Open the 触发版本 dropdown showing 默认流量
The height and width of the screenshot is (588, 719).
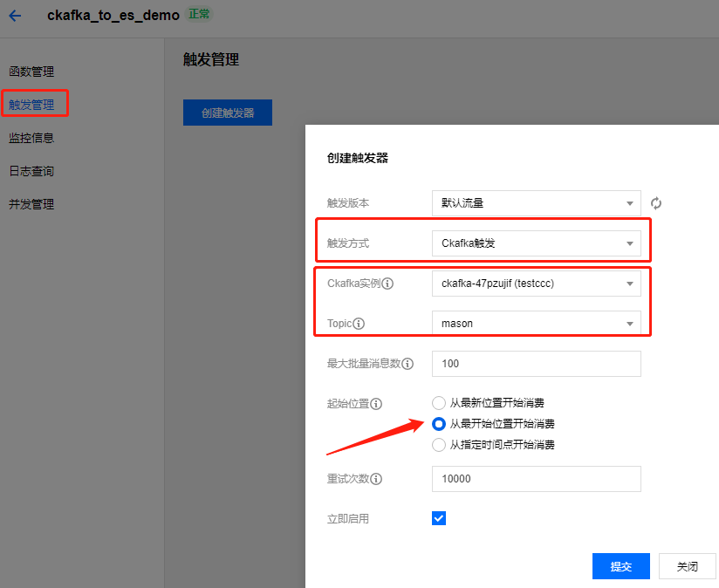536,203
